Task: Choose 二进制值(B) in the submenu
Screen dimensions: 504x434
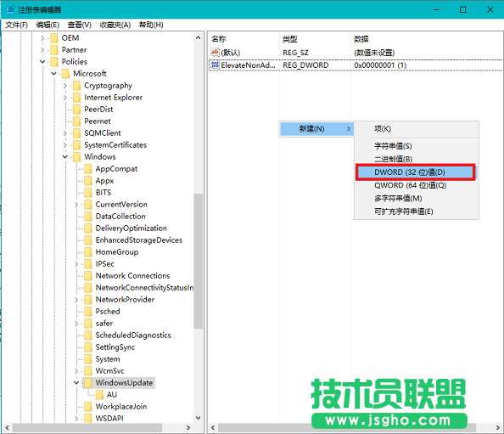Action: (417, 159)
